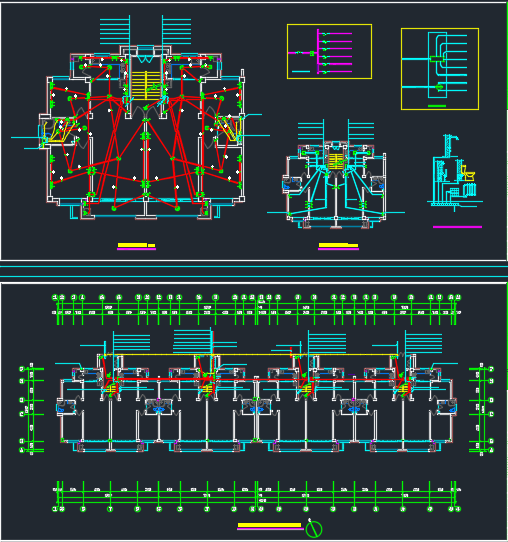Viewport: 508px width, 542px height.
Task: Click the yellow staircase in the large plan
Action: pyautogui.click(x=146, y=86)
